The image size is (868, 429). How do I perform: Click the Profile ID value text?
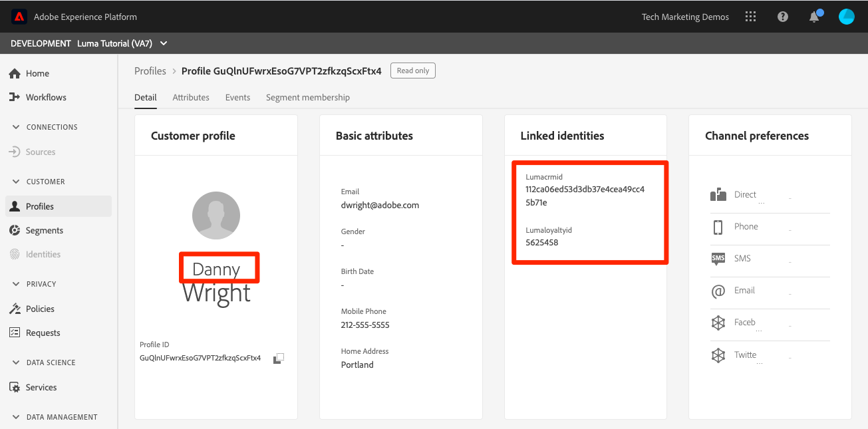click(x=200, y=358)
